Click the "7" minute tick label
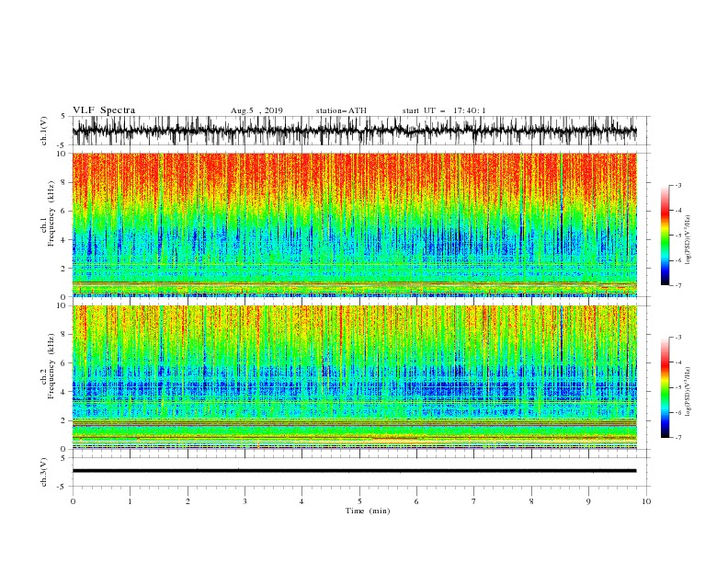The height and width of the screenshot is (563, 728). tap(474, 501)
